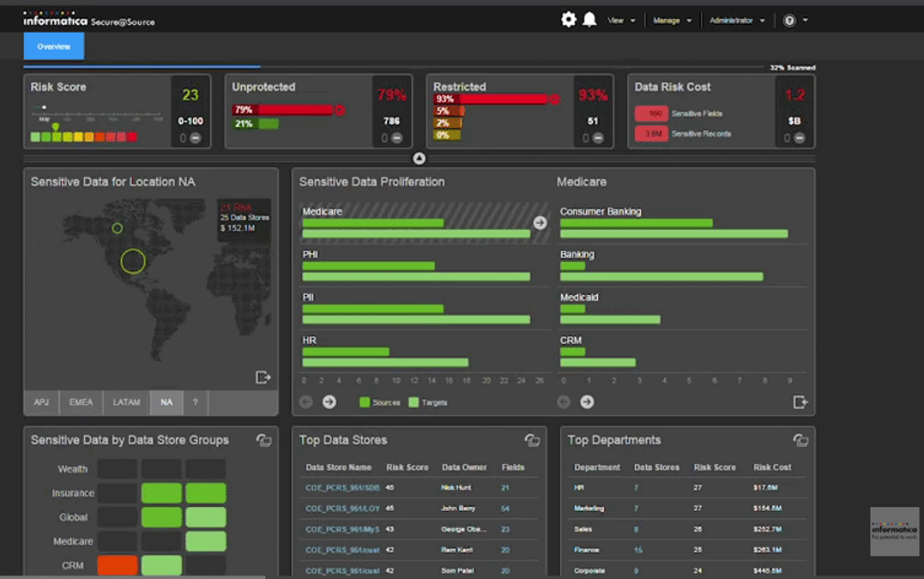924x579 pixels.
Task: Click the notifications bell icon
Action: 589,20
